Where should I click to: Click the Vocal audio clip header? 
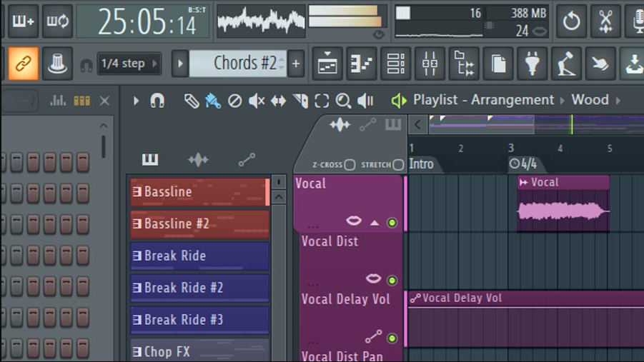point(563,182)
